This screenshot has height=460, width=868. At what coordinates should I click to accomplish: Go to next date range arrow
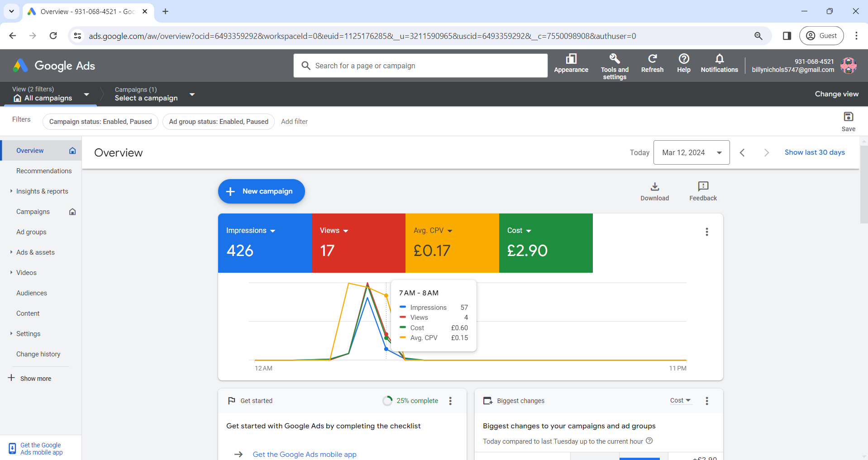point(767,152)
